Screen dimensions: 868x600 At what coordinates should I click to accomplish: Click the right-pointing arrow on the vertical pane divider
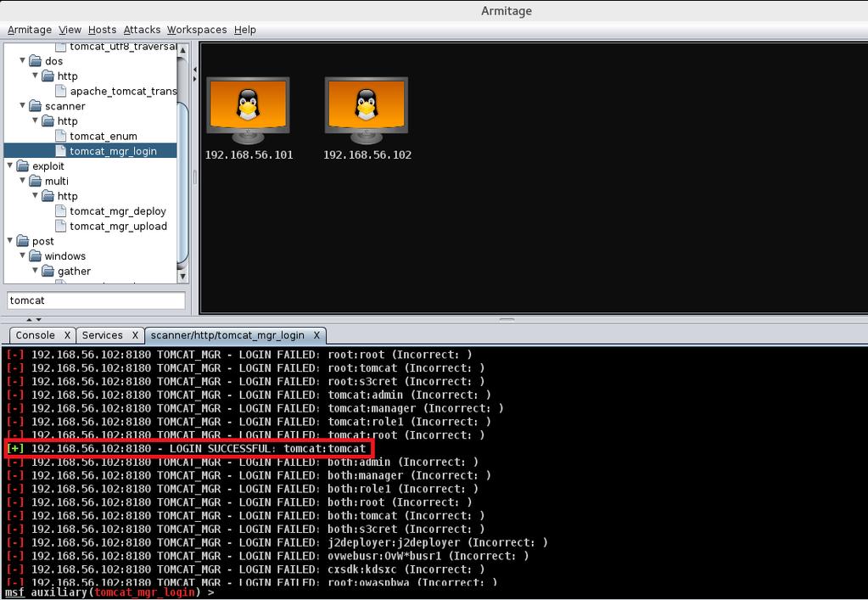[194, 79]
